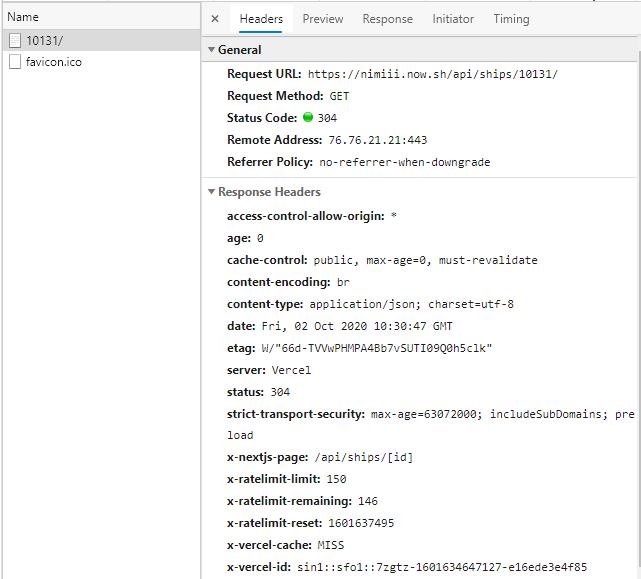Select the 10131/ request row
This screenshot has height=579, width=641.
pos(101,40)
